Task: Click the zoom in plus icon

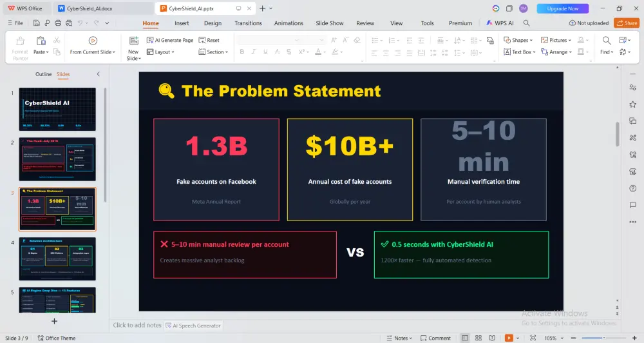Action: pos(634,338)
